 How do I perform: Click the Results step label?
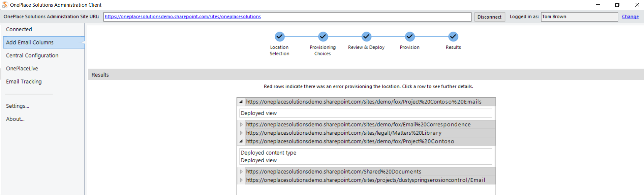[453, 47]
